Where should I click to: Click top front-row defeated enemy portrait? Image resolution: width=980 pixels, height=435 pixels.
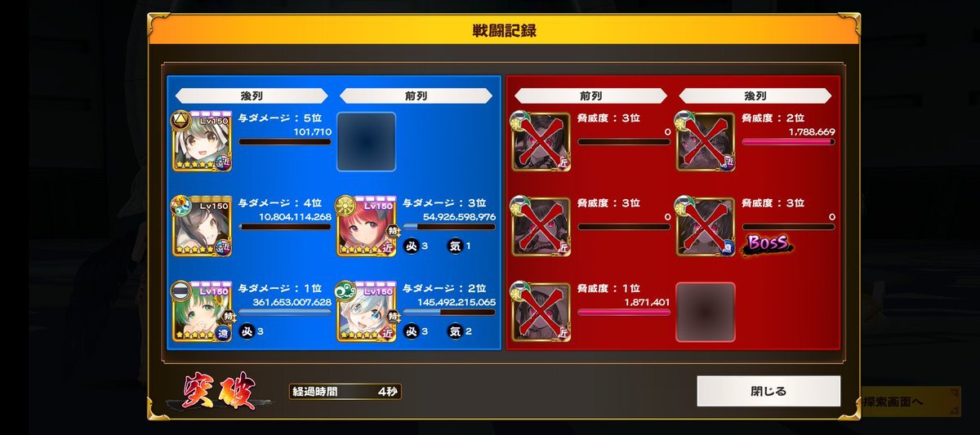click(x=541, y=142)
